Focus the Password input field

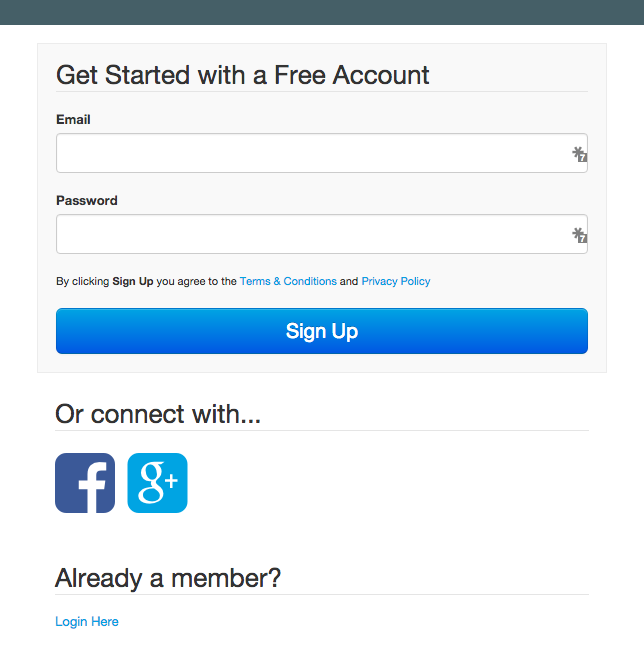point(322,234)
